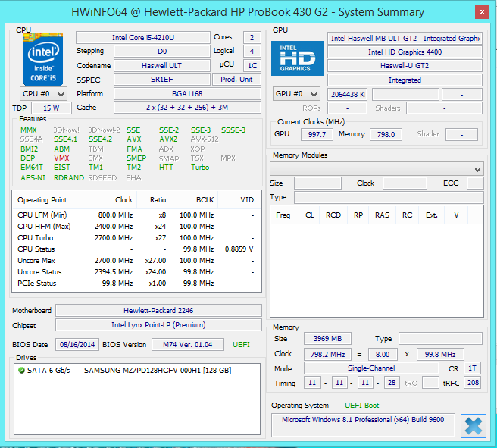Click the RAS column header
The width and height of the screenshot is (497, 448).
(383, 215)
